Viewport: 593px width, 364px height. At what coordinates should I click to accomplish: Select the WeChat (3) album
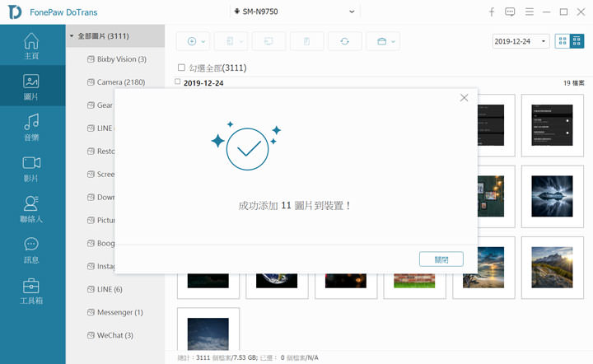click(110, 336)
